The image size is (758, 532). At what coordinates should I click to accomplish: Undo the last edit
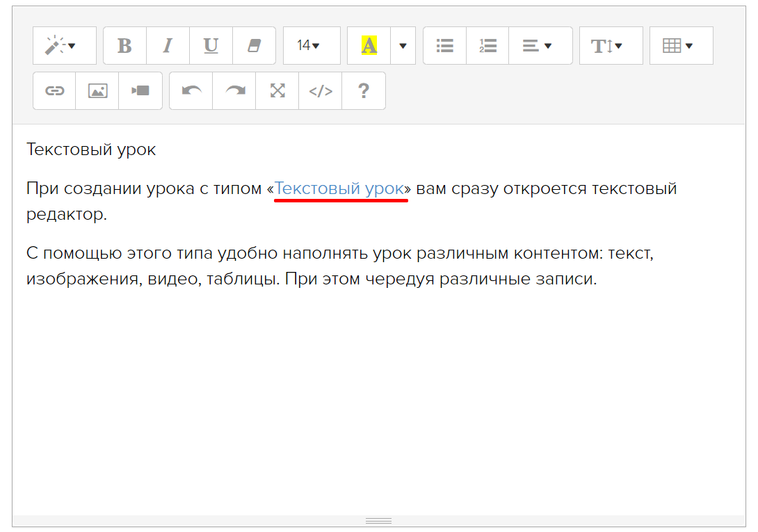pyautogui.click(x=191, y=91)
